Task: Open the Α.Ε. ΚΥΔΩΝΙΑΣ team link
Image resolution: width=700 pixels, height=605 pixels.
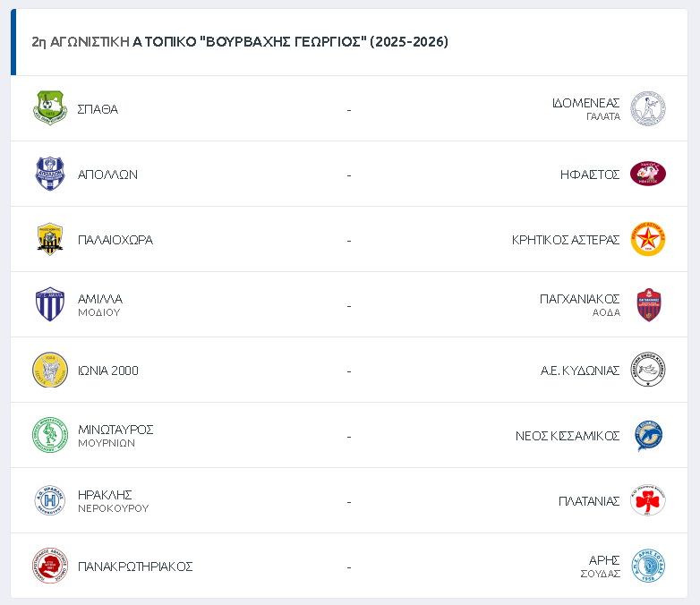Action: coord(580,371)
